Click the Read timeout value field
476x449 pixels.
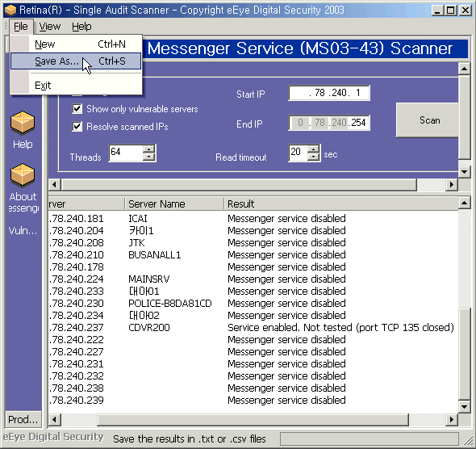pos(299,153)
